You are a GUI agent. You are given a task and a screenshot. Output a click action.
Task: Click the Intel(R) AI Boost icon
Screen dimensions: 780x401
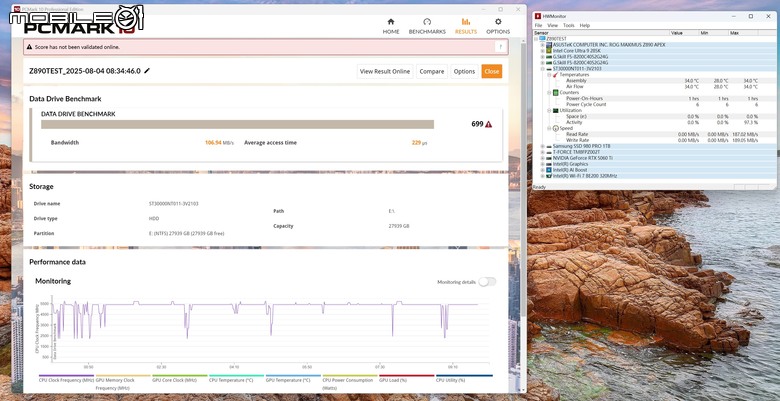click(x=549, y=170)
